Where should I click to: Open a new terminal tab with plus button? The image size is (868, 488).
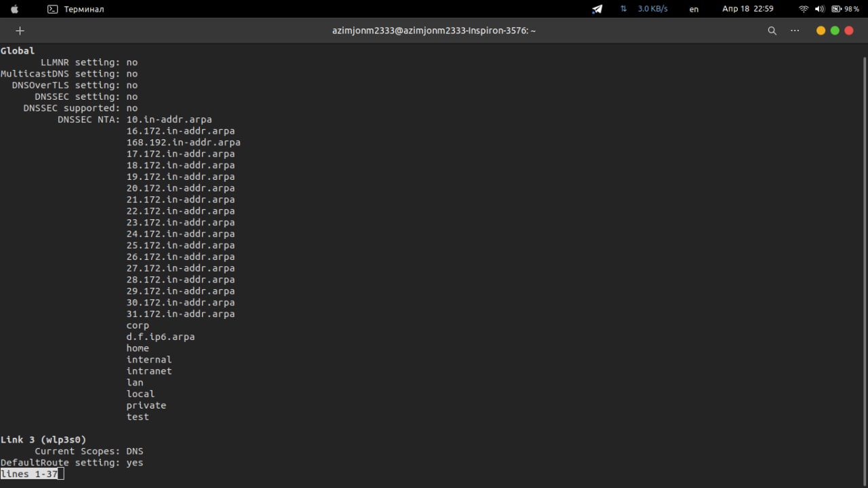(x=20, y=31)
